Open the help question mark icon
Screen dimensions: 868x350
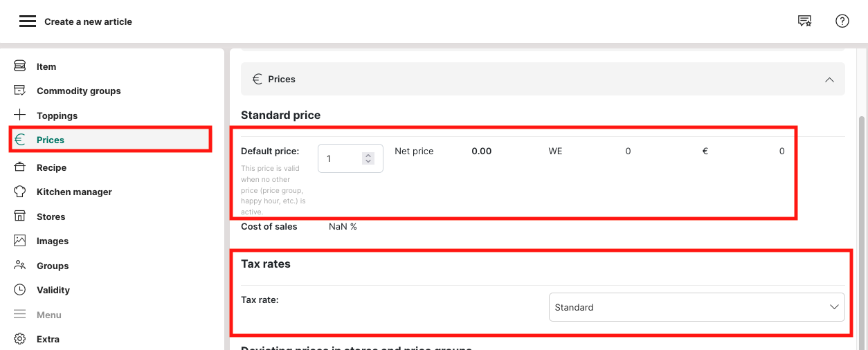(842, 21)
